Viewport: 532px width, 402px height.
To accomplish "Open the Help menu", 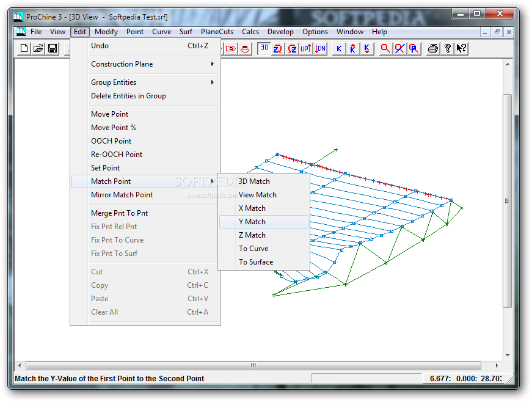I will click(379, 32).
